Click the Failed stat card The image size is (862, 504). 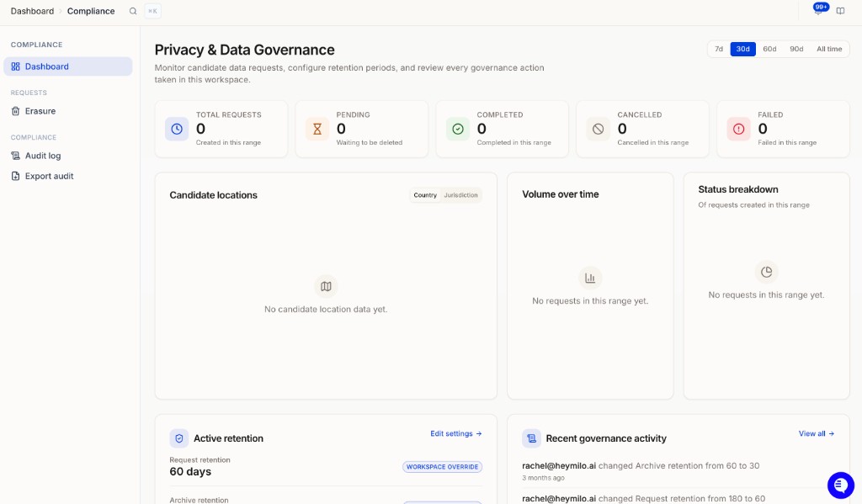point(784,130)
